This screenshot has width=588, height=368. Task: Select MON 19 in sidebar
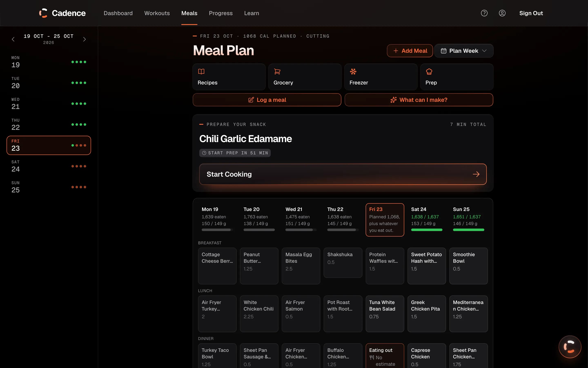pos(49,62)
